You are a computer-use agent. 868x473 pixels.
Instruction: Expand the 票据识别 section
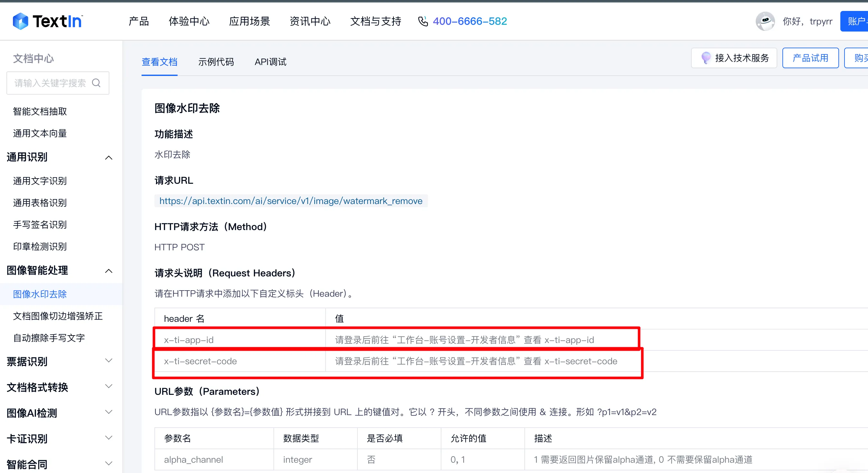tap(108, 361)
